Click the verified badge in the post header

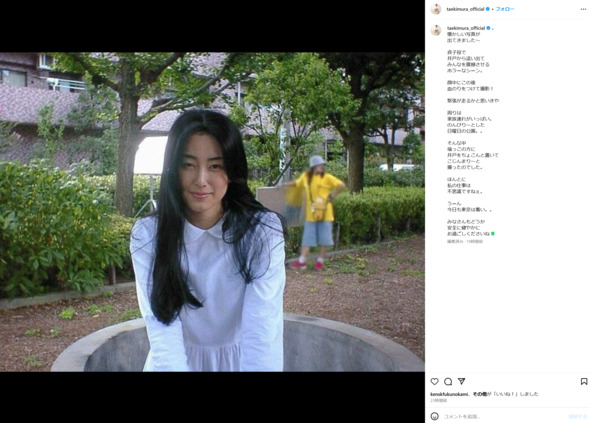488,9
